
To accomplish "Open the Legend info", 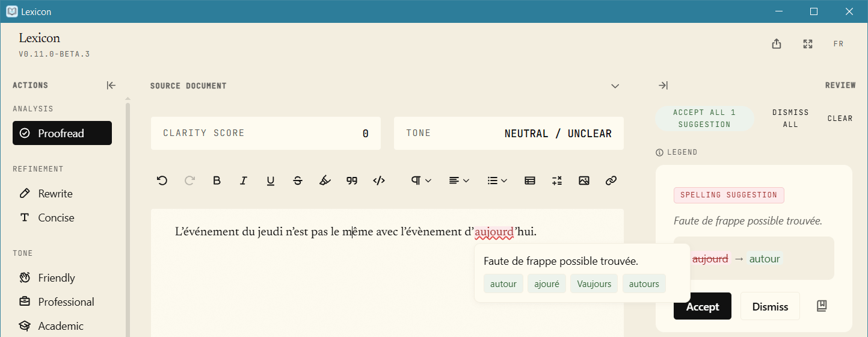I will click(677, 152).
